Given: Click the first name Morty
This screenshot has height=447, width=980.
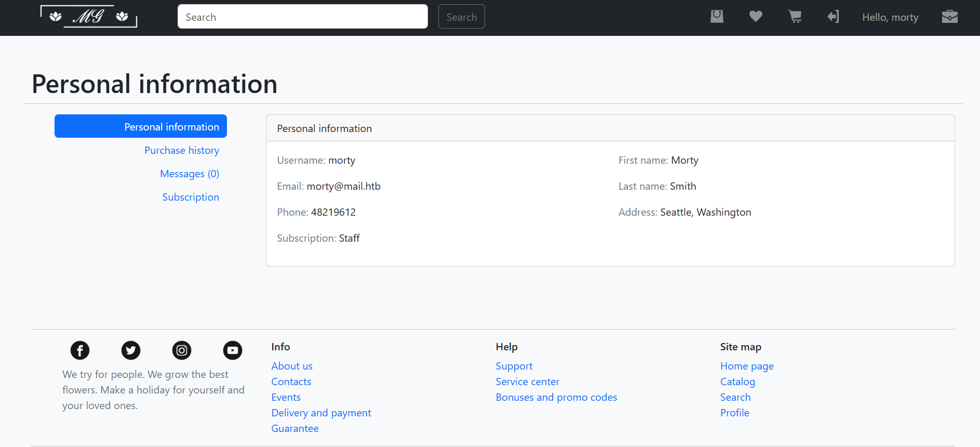Looking at the screenshot, I should pyautogui.click(x=685, y=160).
